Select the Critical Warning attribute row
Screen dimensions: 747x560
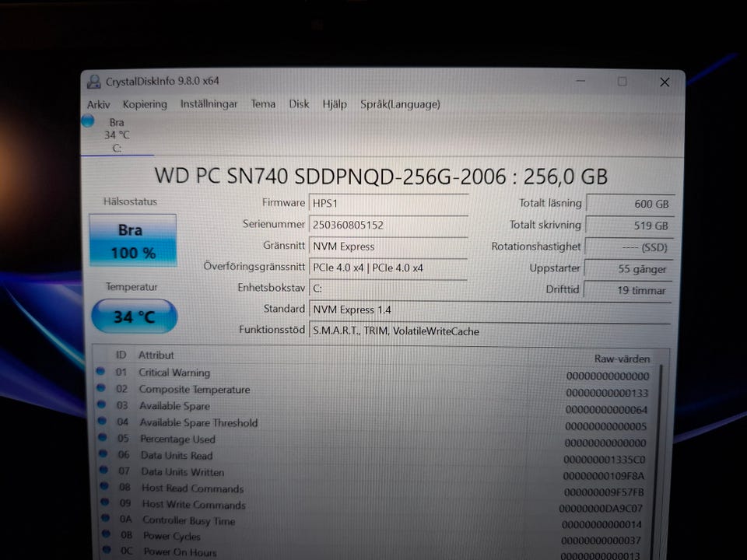point(373,374)
